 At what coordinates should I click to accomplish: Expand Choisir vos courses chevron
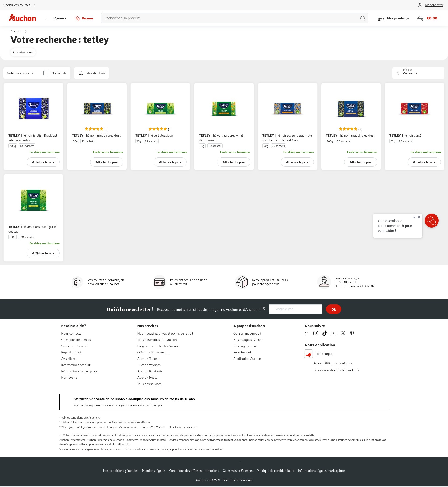click(35, 5)
